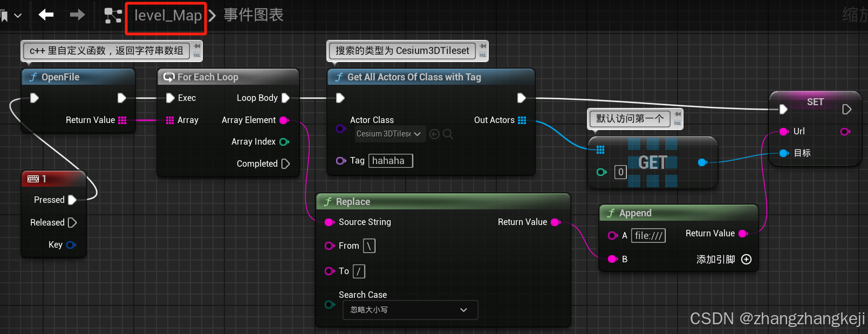Click the keyboard 1 Released exec pin
The image size is (868, 334).
tap(72, 222)
